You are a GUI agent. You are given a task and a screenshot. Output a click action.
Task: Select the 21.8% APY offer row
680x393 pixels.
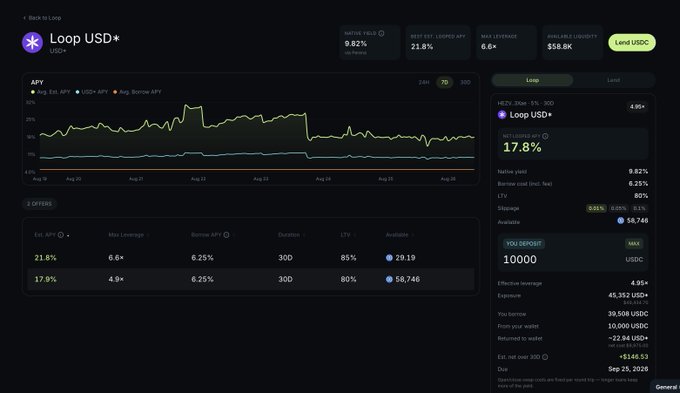point(251,258)
